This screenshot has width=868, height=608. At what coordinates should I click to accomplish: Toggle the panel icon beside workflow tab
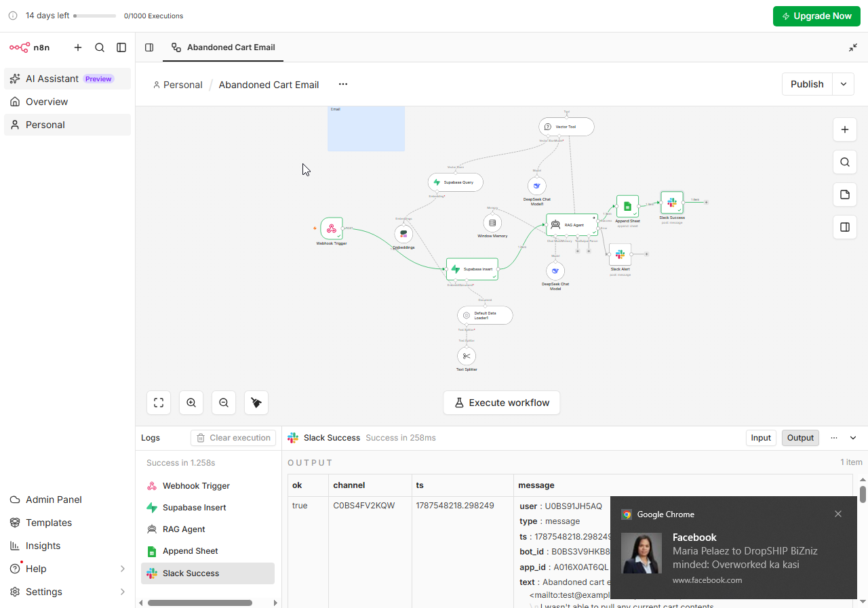(x=149, y=47)
